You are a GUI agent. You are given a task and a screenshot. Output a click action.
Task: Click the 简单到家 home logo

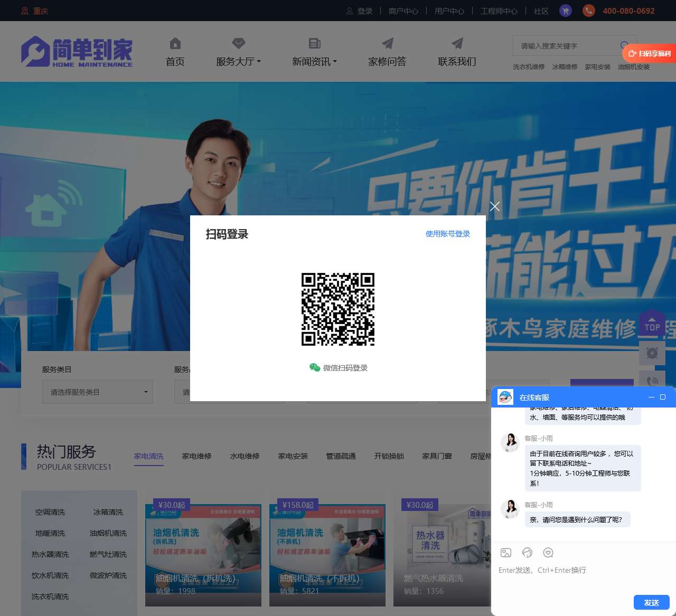tap(76, 51)
